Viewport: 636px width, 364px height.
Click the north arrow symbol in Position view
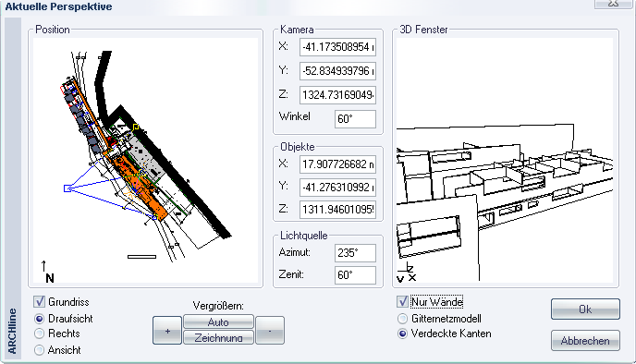(47, 272)
